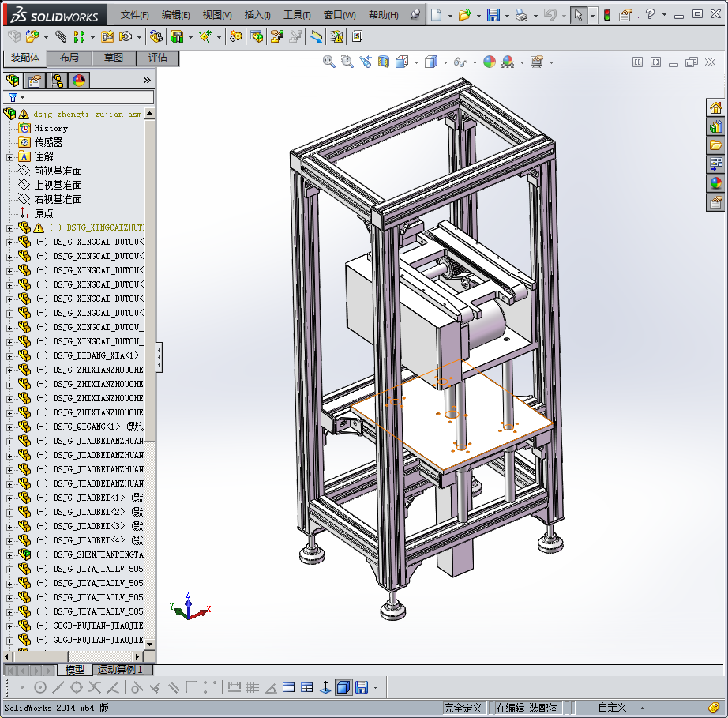Switch to the 评估 ribbon tab
The width and height of the screenshot is (728, 718).
(x=157, y=58)
